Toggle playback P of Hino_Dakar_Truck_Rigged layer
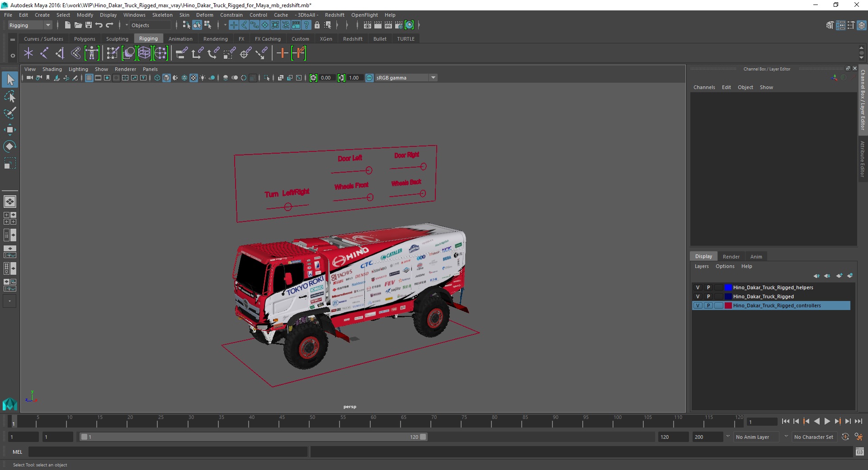The image size is (868, 470). (708, 296)
